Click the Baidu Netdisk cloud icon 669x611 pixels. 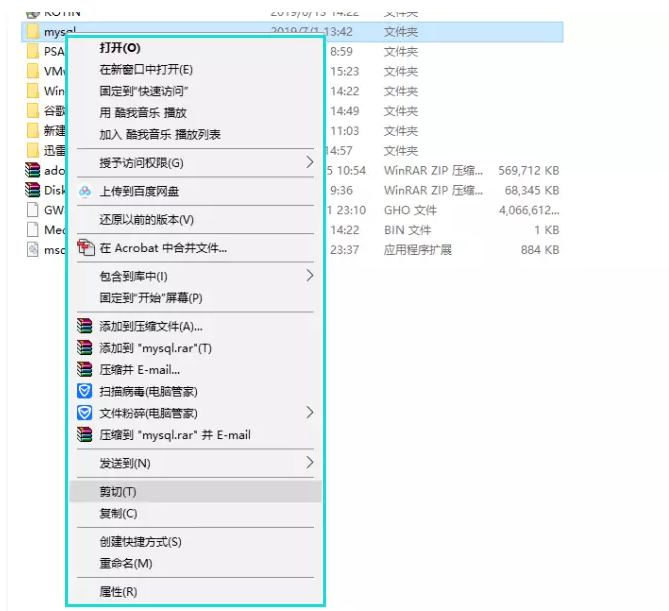coord(85,191)
